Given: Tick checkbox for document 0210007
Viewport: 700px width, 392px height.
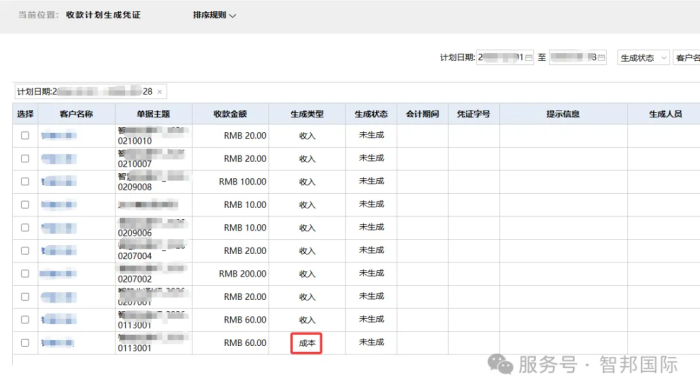Looking at the screenshot, I should point(25,158).
